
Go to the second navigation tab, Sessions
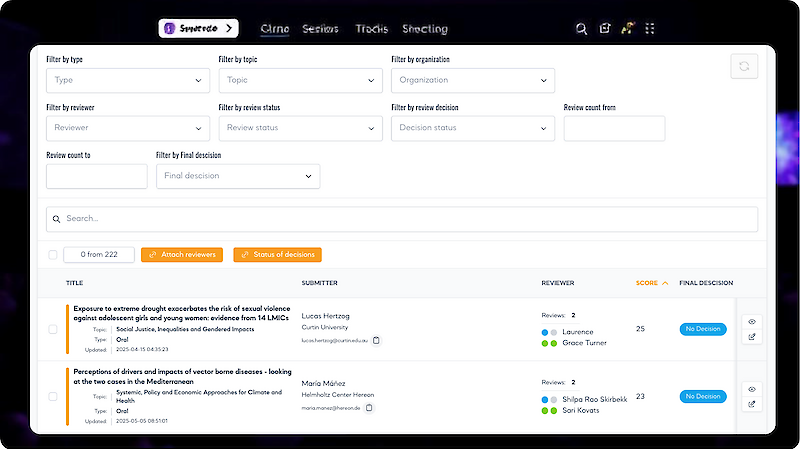pyautogui.click(x=320, y=29)
